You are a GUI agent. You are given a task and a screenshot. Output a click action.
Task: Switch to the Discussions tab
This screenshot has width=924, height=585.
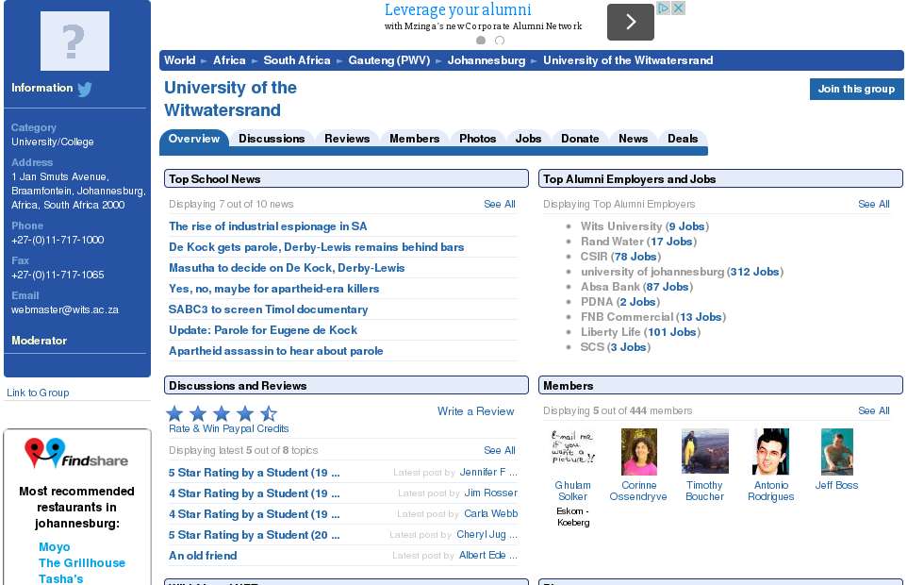272,139
